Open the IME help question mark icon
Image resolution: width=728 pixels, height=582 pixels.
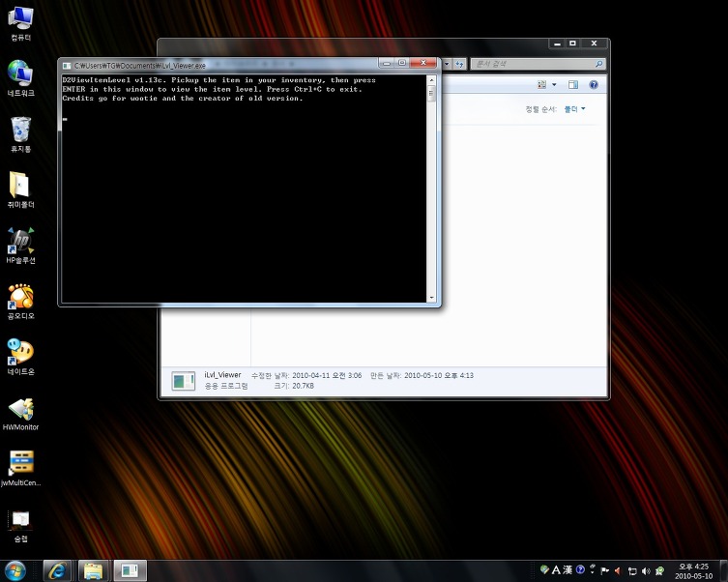(580, 570)
